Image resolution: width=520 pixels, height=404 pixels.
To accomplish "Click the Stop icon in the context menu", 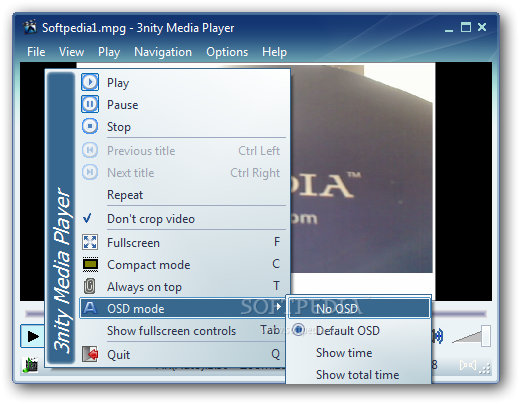I will tap(90, 126).
